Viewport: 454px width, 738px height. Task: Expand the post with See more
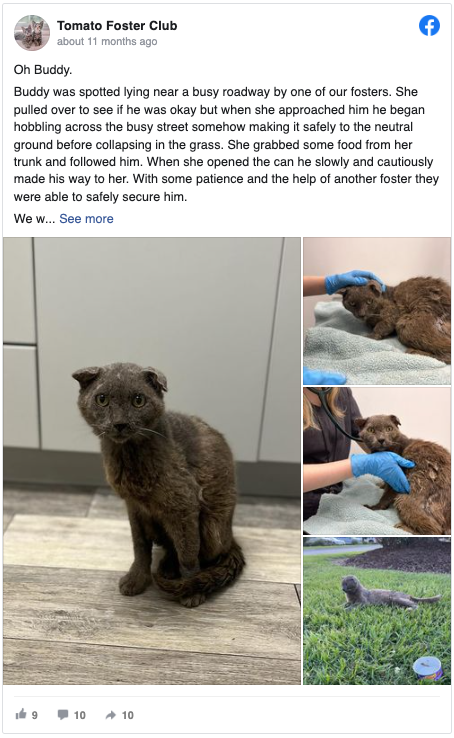click(86, 219)
